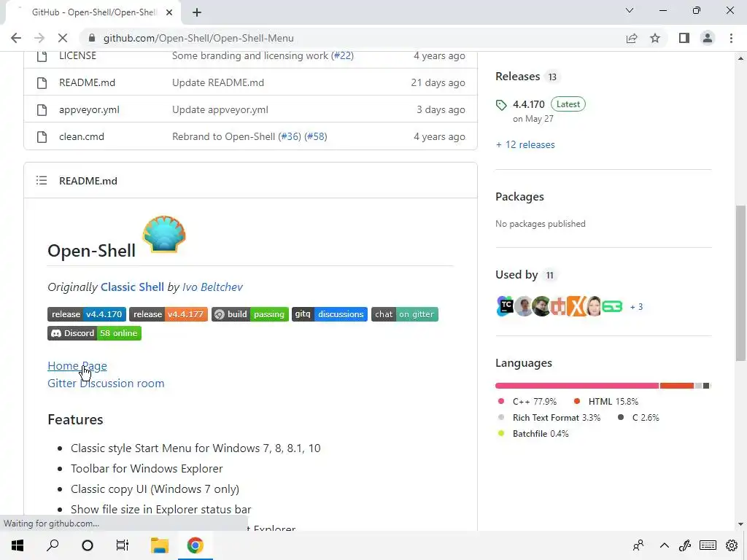Open the browser side panel
Screen dimensions: 747x560
(684, 38)
